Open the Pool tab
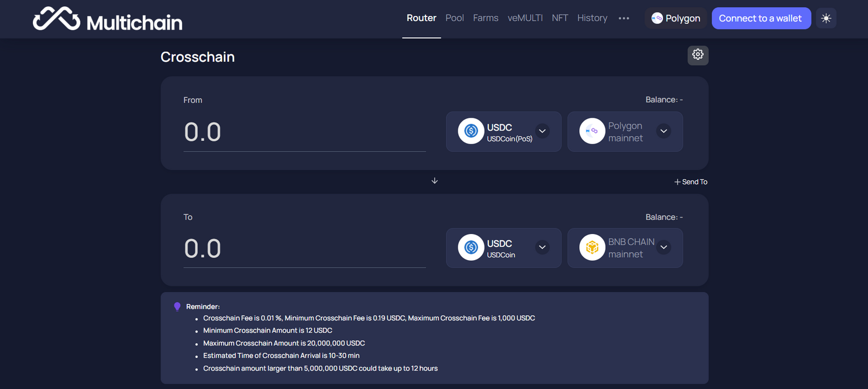 tap(454, 18)
